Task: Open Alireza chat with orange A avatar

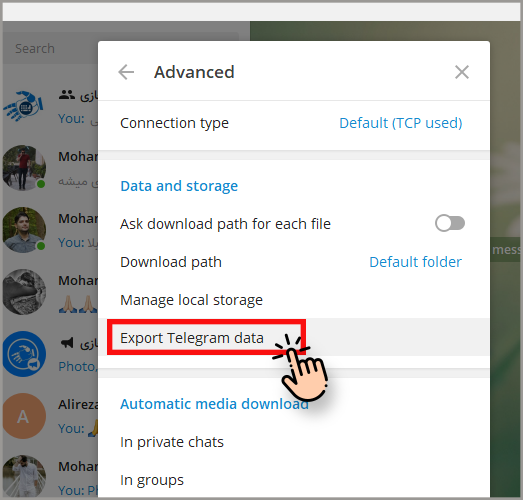Action: (x=51, y=416)
